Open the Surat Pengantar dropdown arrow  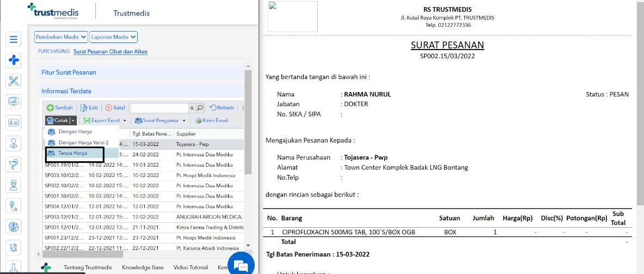(x=184, y=121)
